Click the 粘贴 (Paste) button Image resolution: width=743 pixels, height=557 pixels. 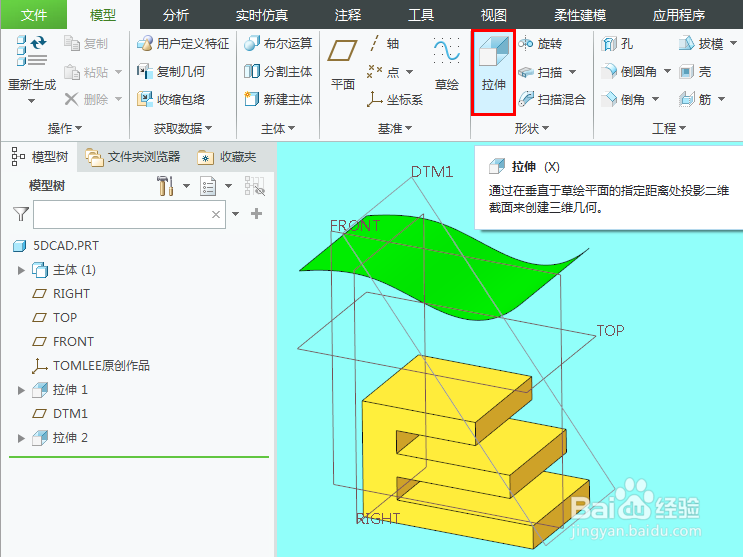(86, 72)
